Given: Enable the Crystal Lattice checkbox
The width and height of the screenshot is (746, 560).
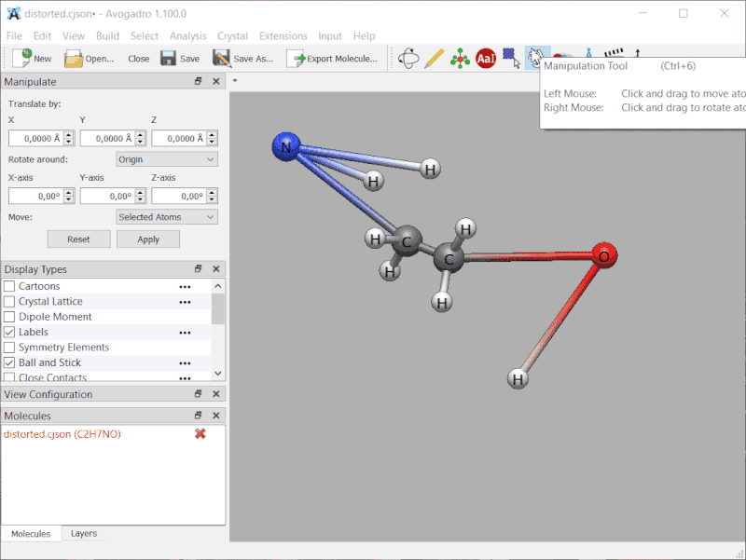Looking at the screenshot, I should (9, 301).
